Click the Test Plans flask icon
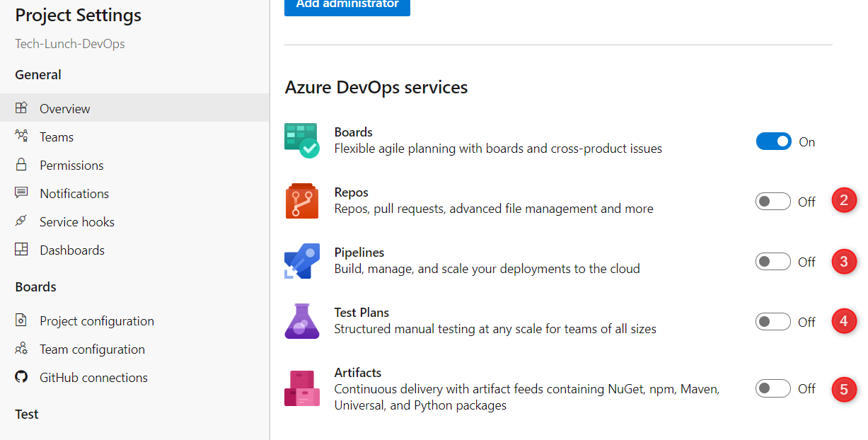This screenshot has width=868, height=440. (x=302, y=321)
